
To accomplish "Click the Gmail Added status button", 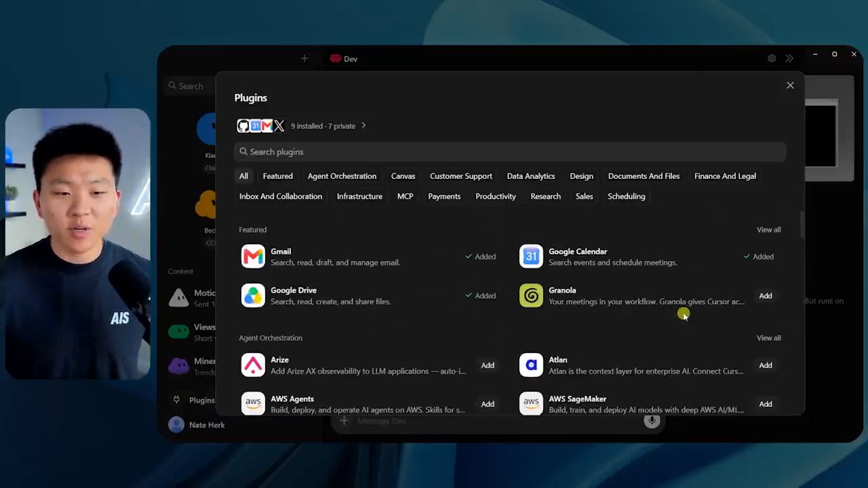I will [480, 257].
